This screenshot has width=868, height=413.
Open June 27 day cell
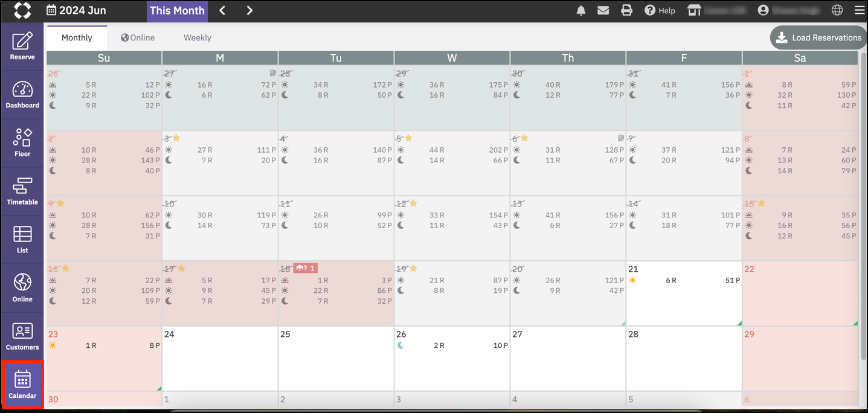[568, 359]
